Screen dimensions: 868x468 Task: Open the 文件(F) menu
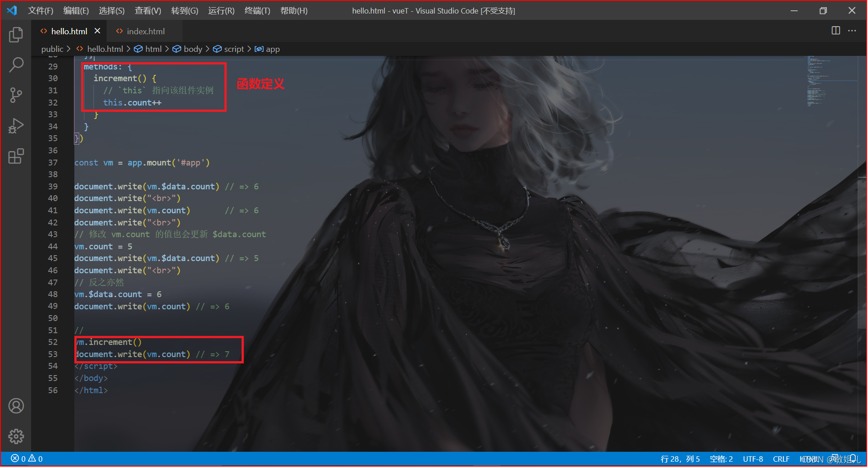pyautogui.click(x=41, y=10)
